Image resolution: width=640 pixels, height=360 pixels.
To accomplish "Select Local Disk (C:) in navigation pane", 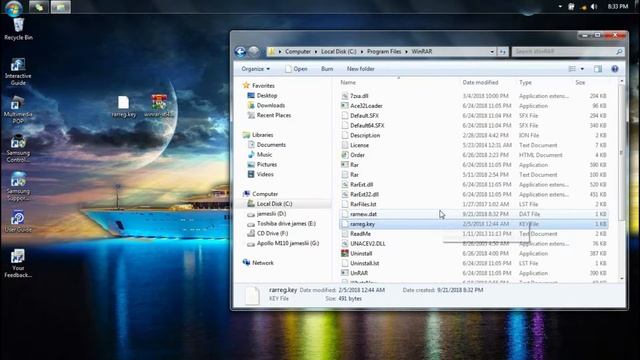I will [x=270, y=204].
